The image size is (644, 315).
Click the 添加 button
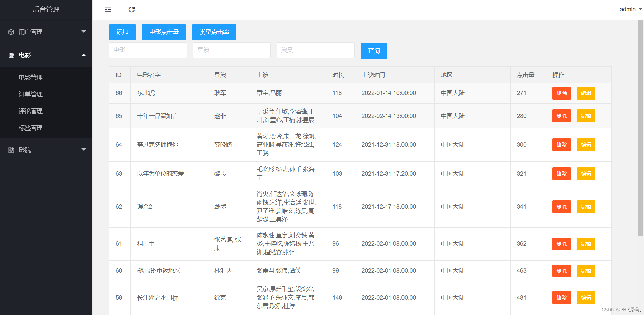tap(122, 32)
